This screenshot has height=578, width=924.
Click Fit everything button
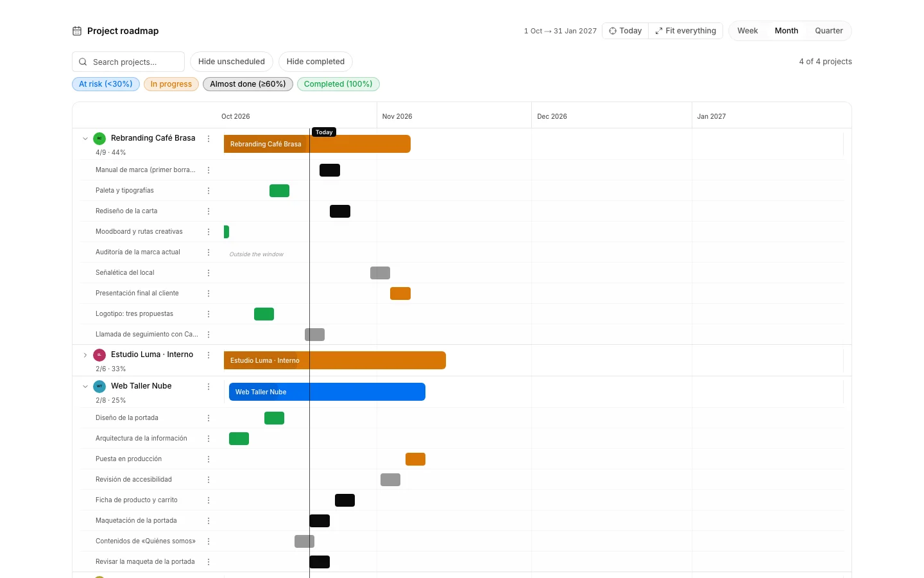pos(686,31)
